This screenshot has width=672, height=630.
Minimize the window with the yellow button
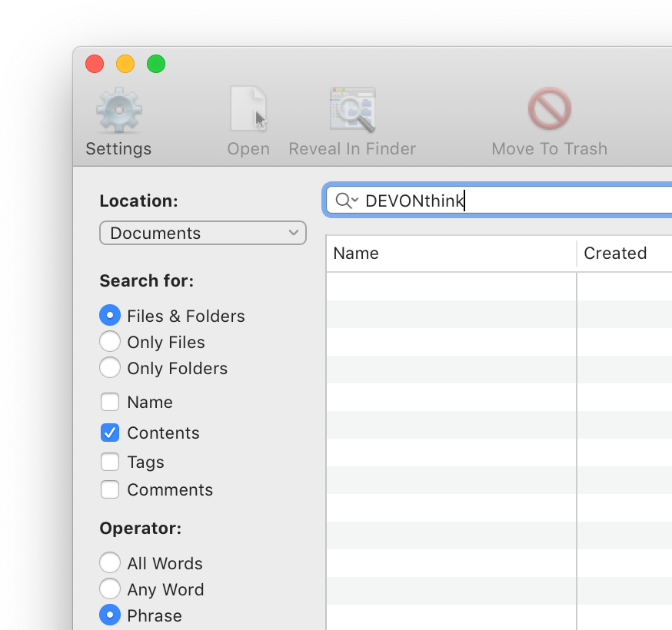point(125,65)
